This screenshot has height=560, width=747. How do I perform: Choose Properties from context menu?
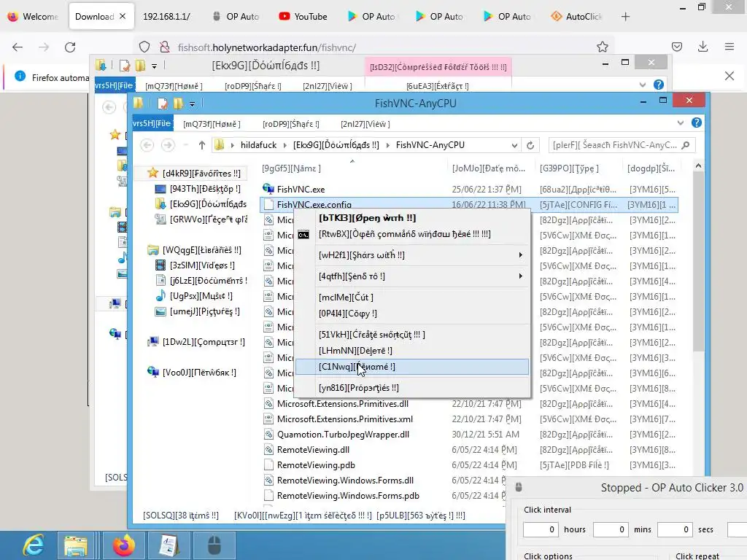coord(412,388)
